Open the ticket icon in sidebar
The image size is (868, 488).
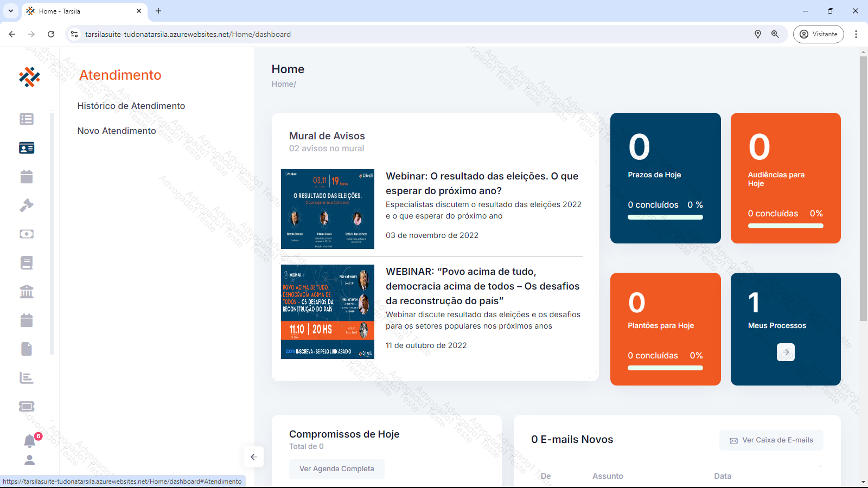point(27,407)
